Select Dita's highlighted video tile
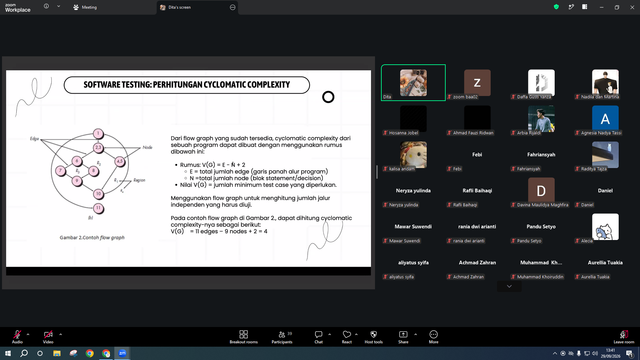This screenshot has width=640, height=360. coord(413,82)
